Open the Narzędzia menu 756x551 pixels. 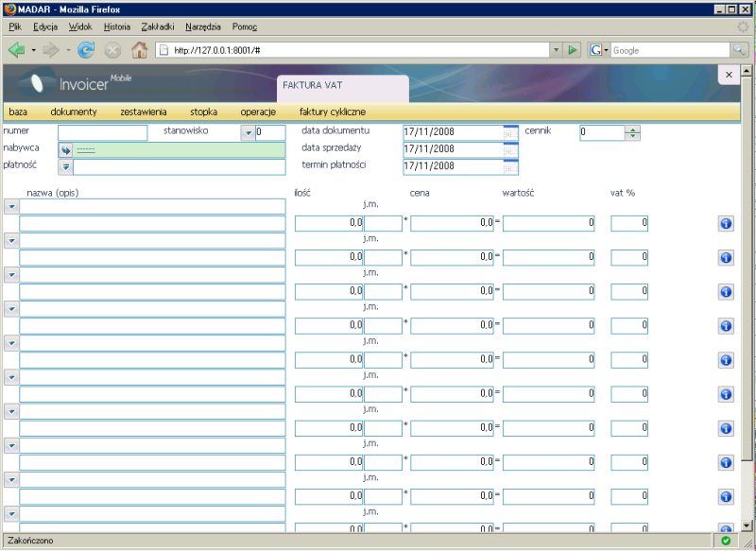(203, 27)
